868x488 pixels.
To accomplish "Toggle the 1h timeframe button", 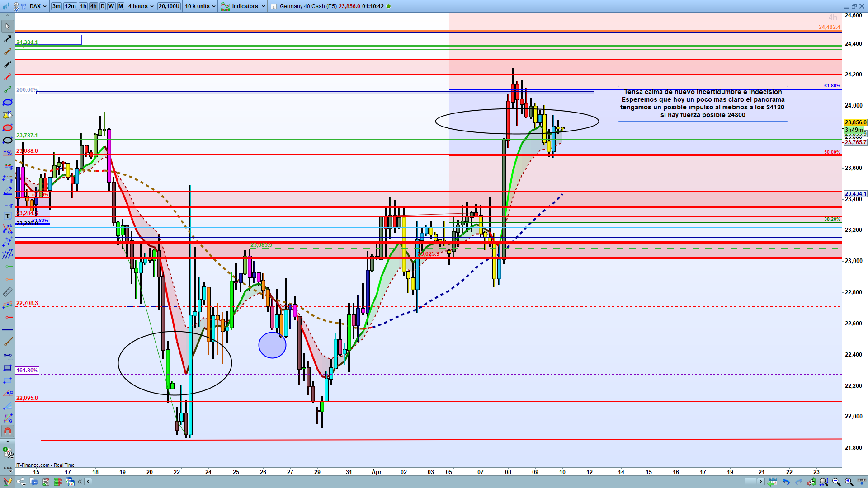I will pyautogui.click(x=83, y=6).
